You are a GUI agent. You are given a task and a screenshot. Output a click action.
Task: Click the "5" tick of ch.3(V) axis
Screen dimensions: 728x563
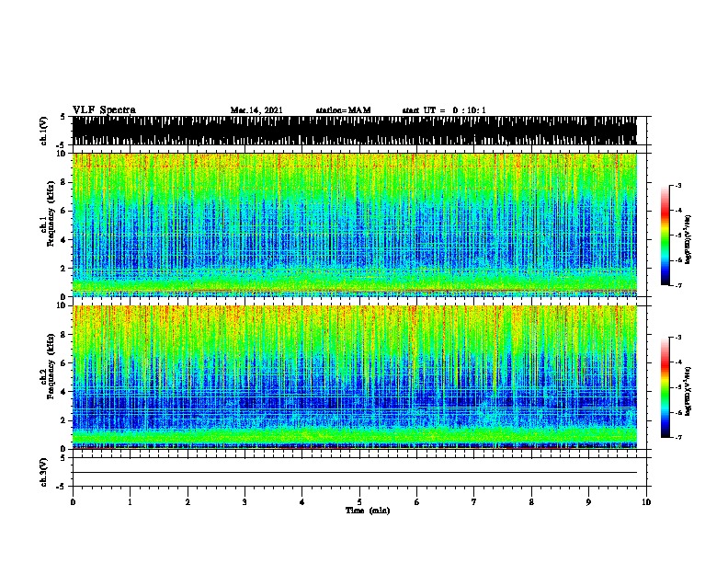click(63, 458)
